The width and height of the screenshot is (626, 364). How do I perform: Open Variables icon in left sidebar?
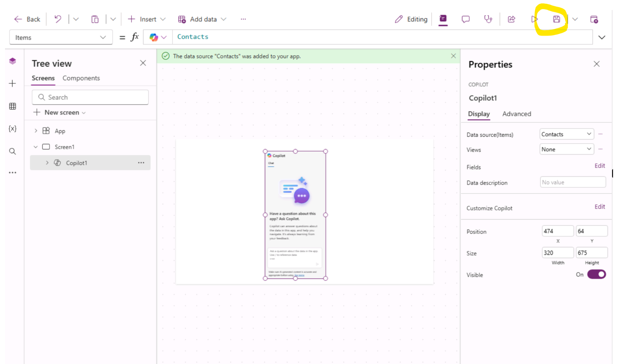click(x=13, y=129)
